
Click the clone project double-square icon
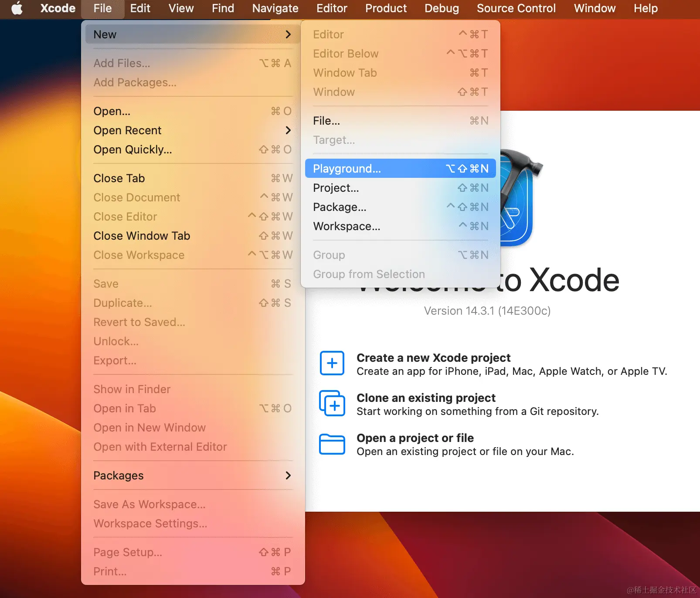(x=332, y=403)
